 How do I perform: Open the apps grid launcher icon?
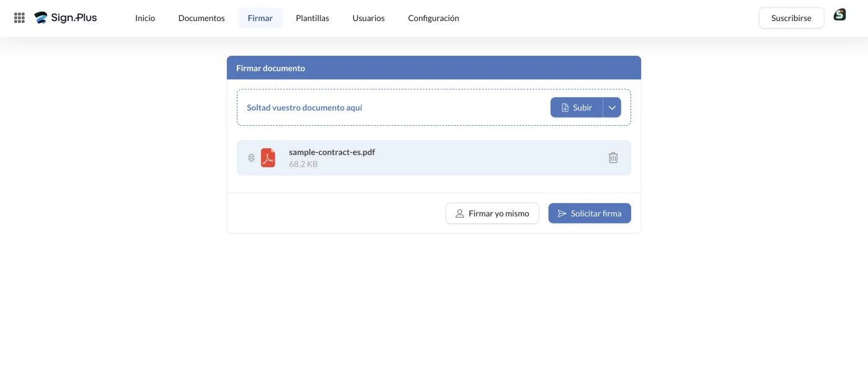click(x=19, y=18)
